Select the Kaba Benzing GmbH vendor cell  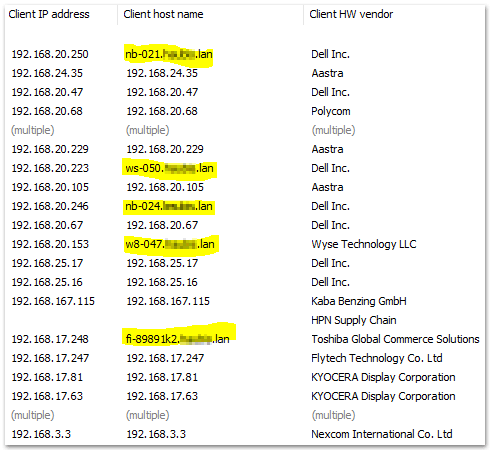[x=359, y=301]
